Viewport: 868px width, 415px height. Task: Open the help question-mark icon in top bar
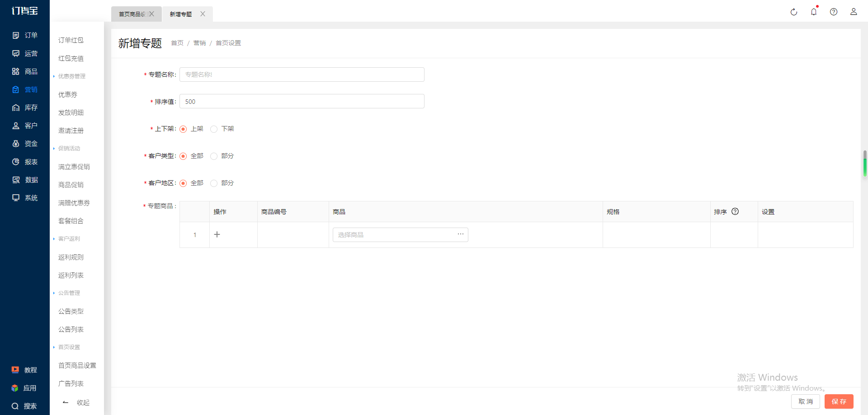[834, 12]
